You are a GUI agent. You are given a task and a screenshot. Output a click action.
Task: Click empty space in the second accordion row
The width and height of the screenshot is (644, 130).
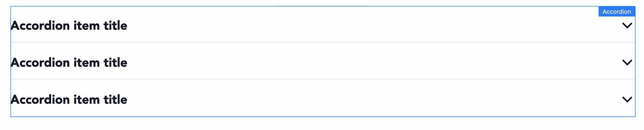point(350,62)
